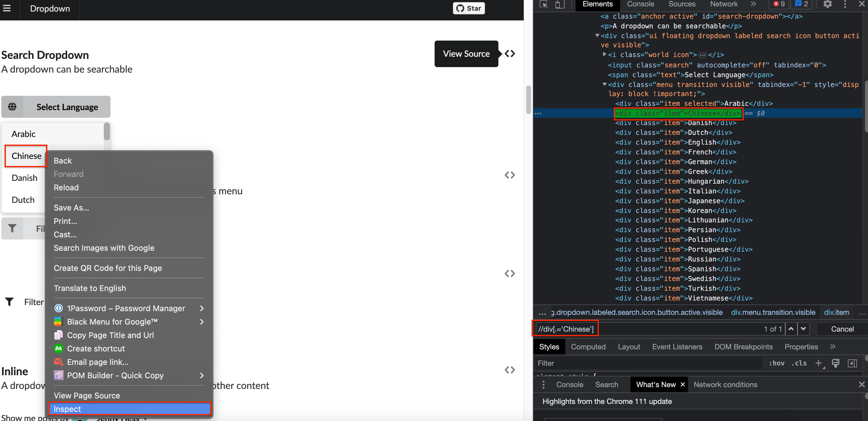The image size is (868, 421).
Task: Click the View Source button
Action: click(x=466, y=54)
